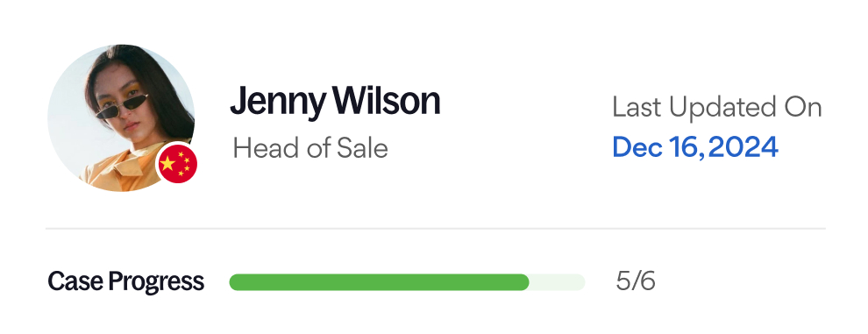Open Jenny Wilson's profile photo

pos(121,118)
